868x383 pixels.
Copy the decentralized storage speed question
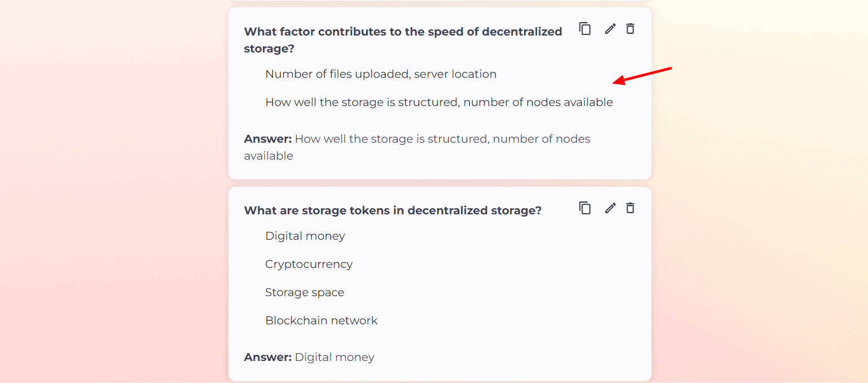[x=585, y=29]
